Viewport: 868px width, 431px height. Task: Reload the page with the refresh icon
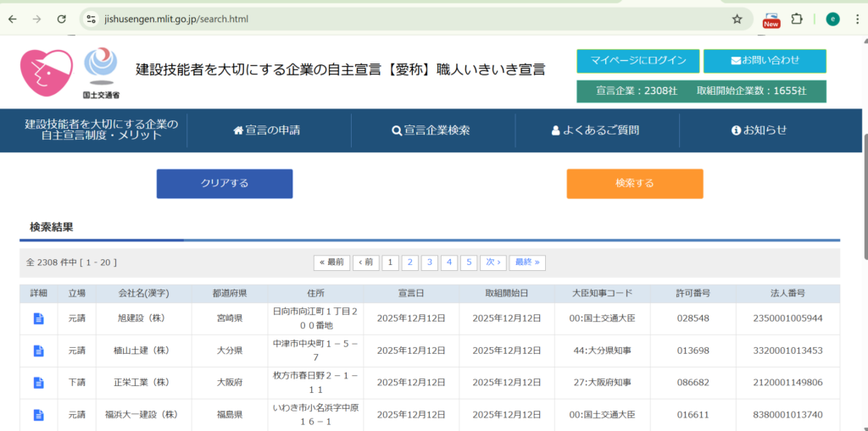tap(61, 19)
